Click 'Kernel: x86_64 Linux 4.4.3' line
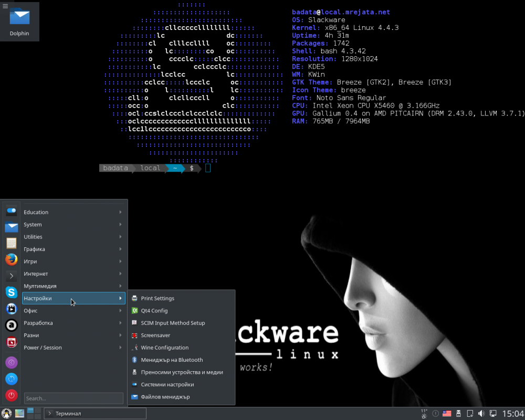Viewport: 525px width, 420px height. pyautogui.click(x=345, y=28)
